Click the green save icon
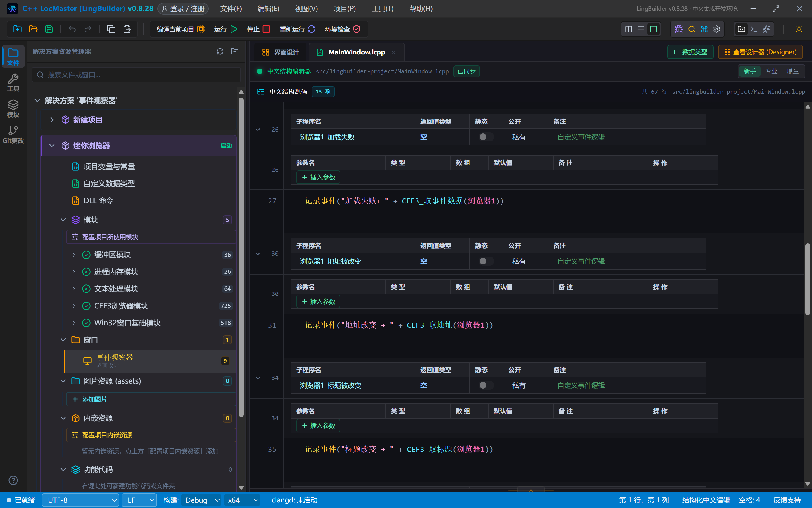The width and height of the screenshot is (812, 508). [49, 29]
